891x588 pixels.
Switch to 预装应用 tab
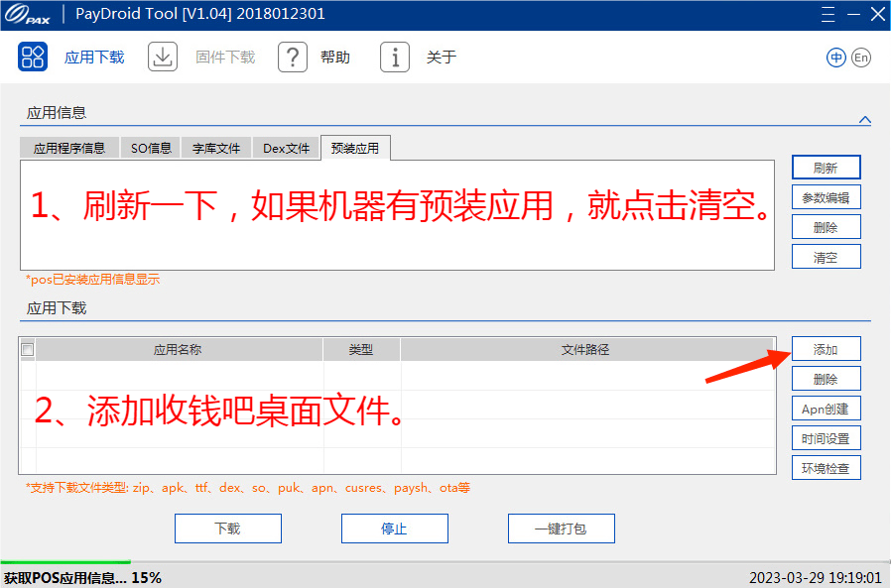coord(355,148)
